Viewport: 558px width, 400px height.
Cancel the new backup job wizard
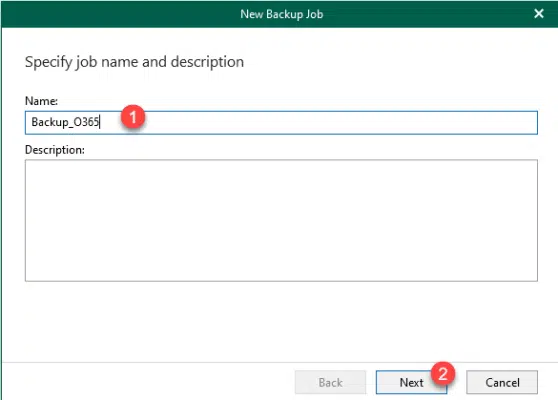coord(502,383)
